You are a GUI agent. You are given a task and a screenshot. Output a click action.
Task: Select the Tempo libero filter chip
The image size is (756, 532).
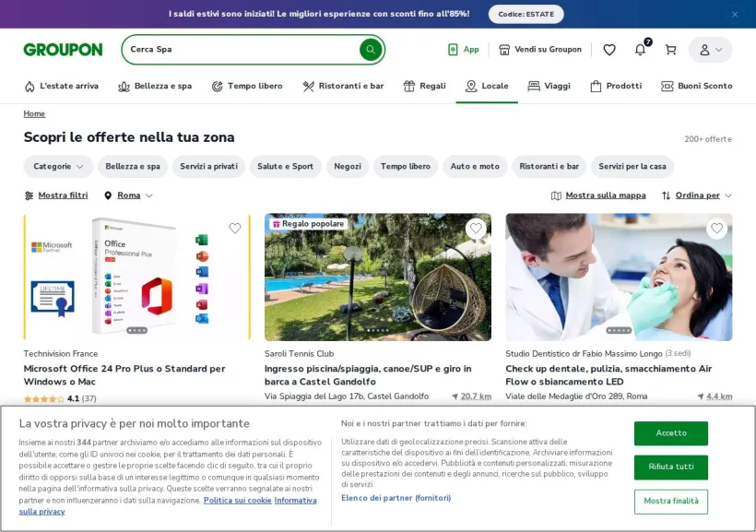[x=406, y=166]
